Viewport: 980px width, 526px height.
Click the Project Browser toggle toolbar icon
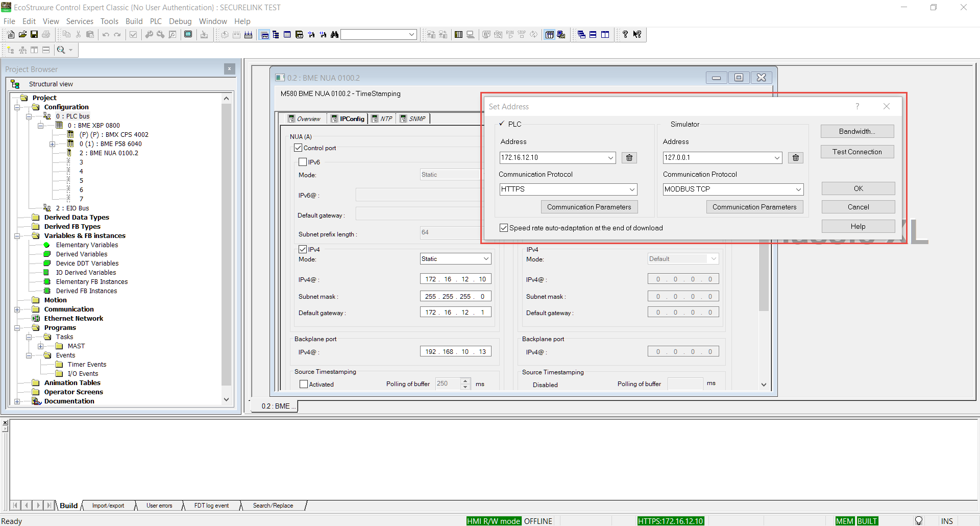[276, 35]
